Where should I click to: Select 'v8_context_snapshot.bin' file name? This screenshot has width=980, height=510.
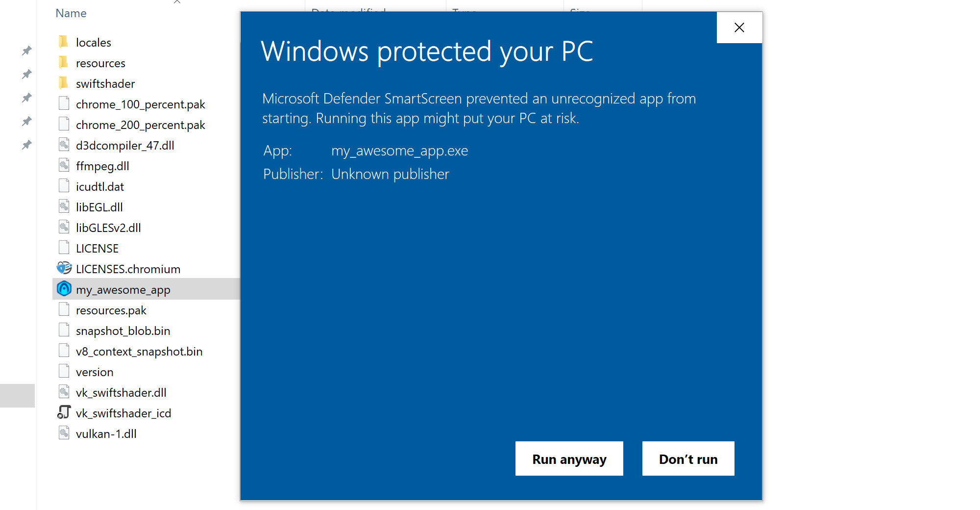[x=139, y=352]
